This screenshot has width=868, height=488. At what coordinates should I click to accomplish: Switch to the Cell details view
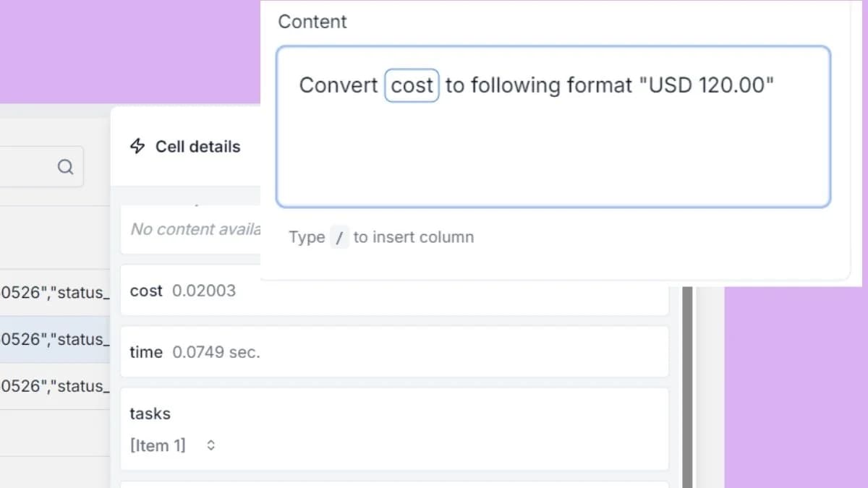pos(197,146)
